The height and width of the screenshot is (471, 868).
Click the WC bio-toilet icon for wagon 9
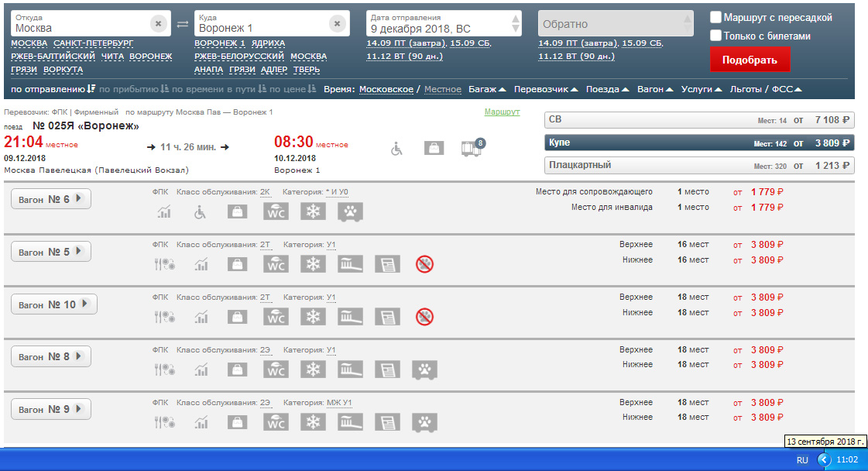click(276, 422)
